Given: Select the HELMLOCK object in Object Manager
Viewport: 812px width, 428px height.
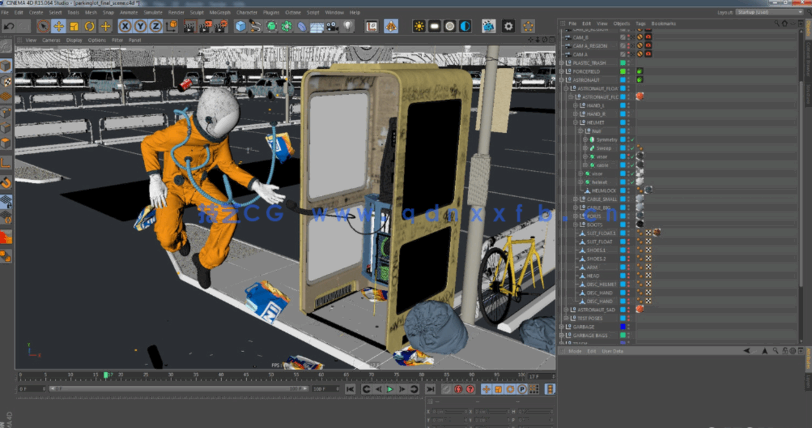Looking at the screenshot, I should coord(603,189).
